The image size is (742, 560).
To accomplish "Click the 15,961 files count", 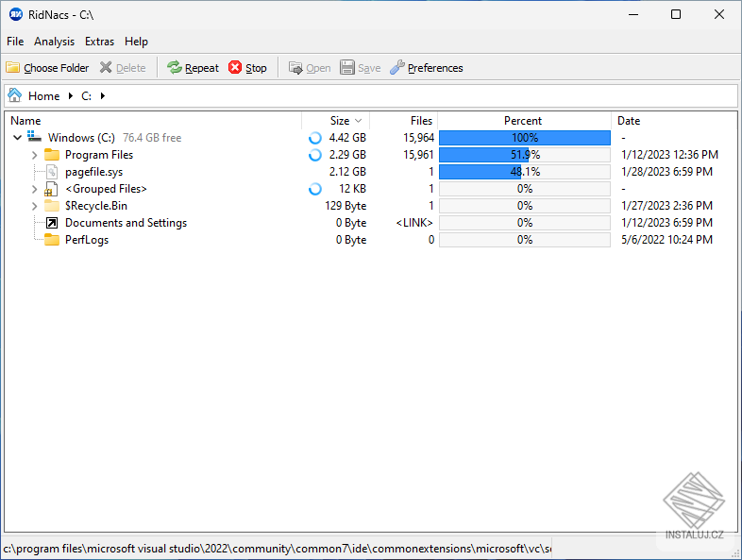I will tap(418, 155).
